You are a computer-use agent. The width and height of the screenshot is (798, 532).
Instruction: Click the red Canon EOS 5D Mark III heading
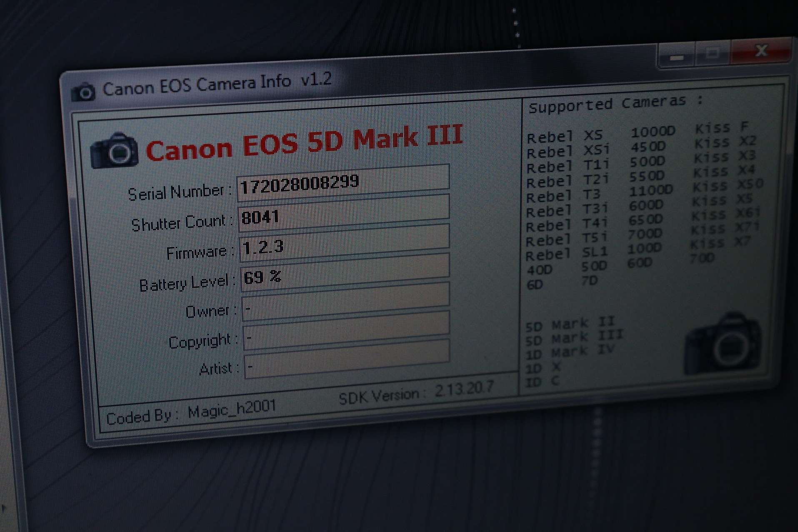[304, 143]
